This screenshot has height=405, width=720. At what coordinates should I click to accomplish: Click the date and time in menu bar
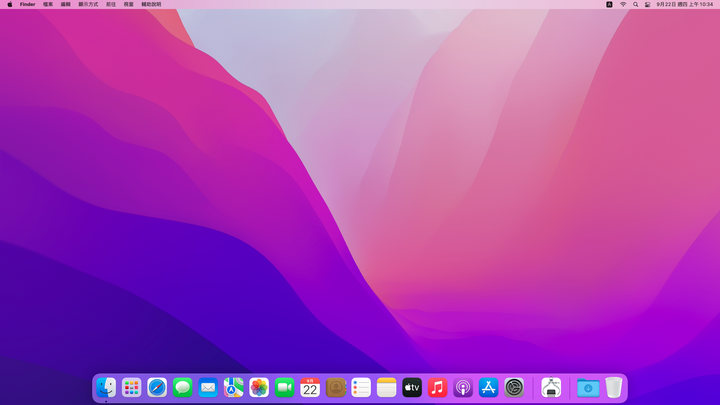[685, 4]
